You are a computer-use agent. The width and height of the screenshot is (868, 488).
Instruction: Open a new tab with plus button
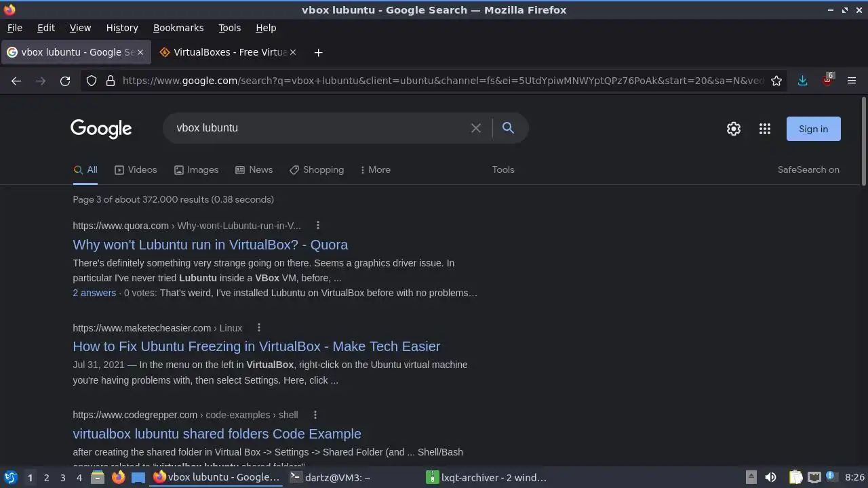coord(318,52)
